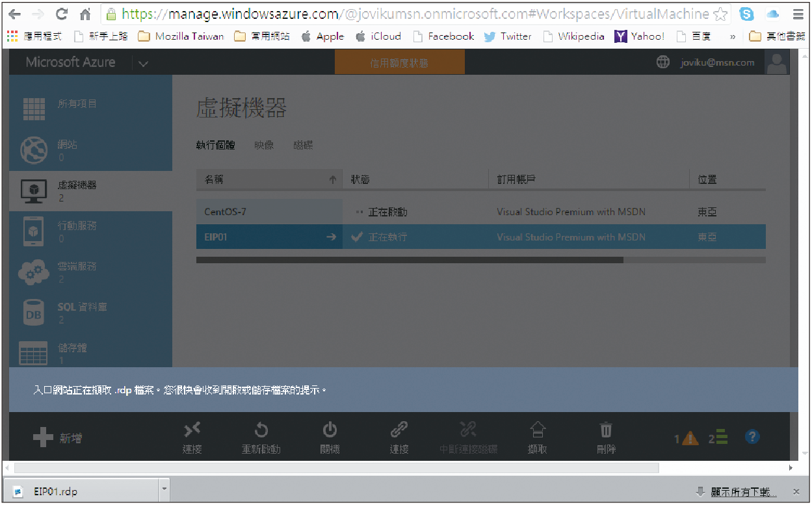Click the 狀態 column header

[415, 179]
